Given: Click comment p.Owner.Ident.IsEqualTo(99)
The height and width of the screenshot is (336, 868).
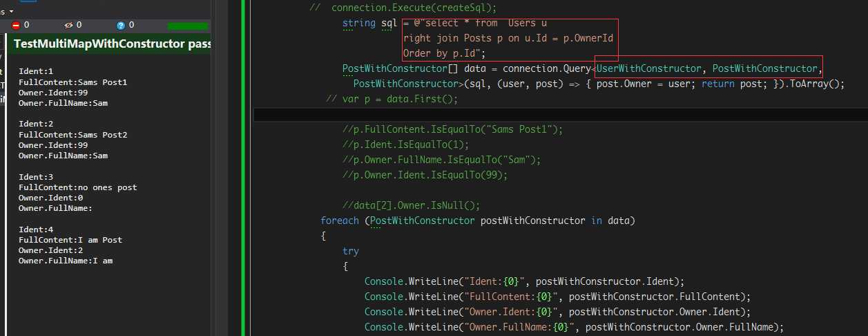Looking at the screenshot, I should click(x=425, y=175).
